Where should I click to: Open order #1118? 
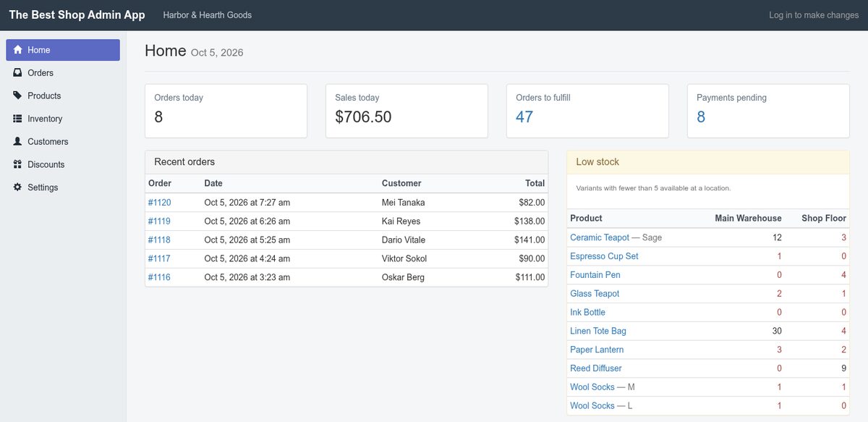(159, 240)
